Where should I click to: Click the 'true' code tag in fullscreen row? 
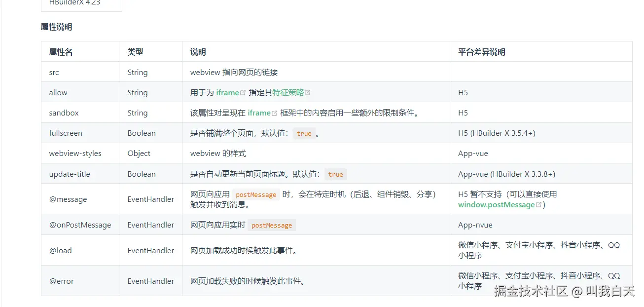point(304,133)
